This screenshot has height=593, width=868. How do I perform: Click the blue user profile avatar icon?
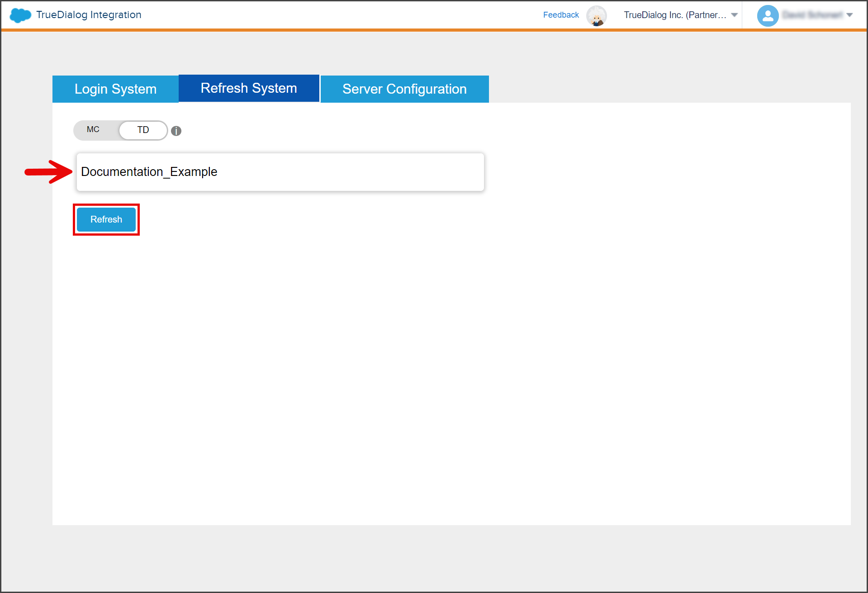click(x=768, y=16)
